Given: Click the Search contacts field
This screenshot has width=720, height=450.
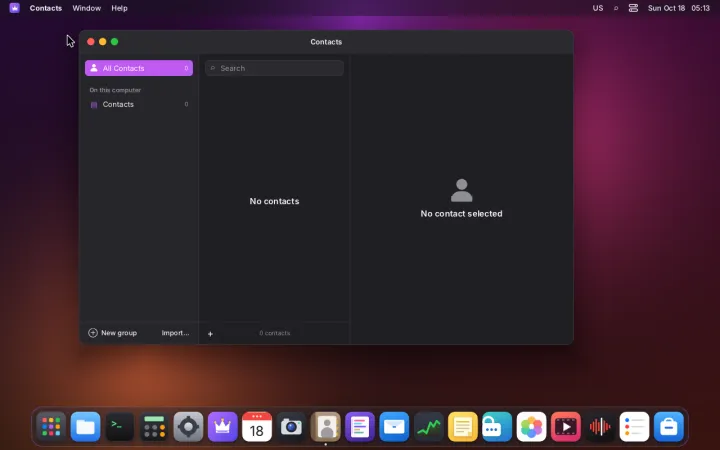Looking at the screenshot, I should 274,68.
